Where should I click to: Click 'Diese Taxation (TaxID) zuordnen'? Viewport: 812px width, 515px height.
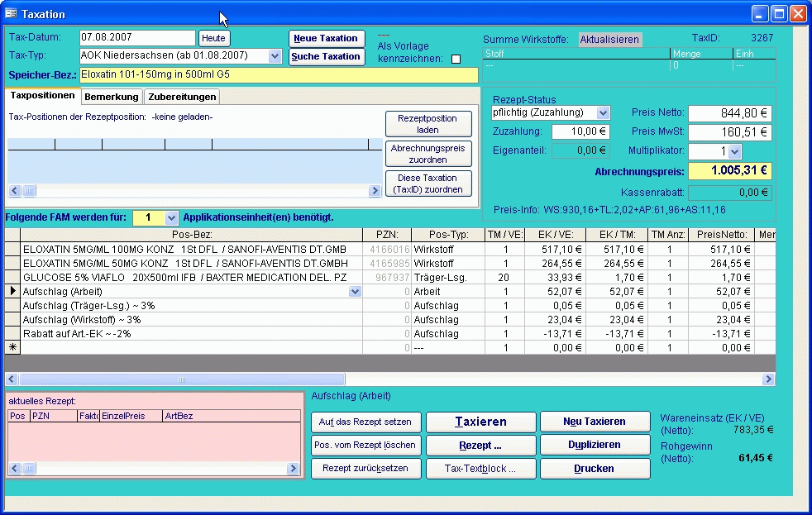pyautogui.click(x=427, y=184)
